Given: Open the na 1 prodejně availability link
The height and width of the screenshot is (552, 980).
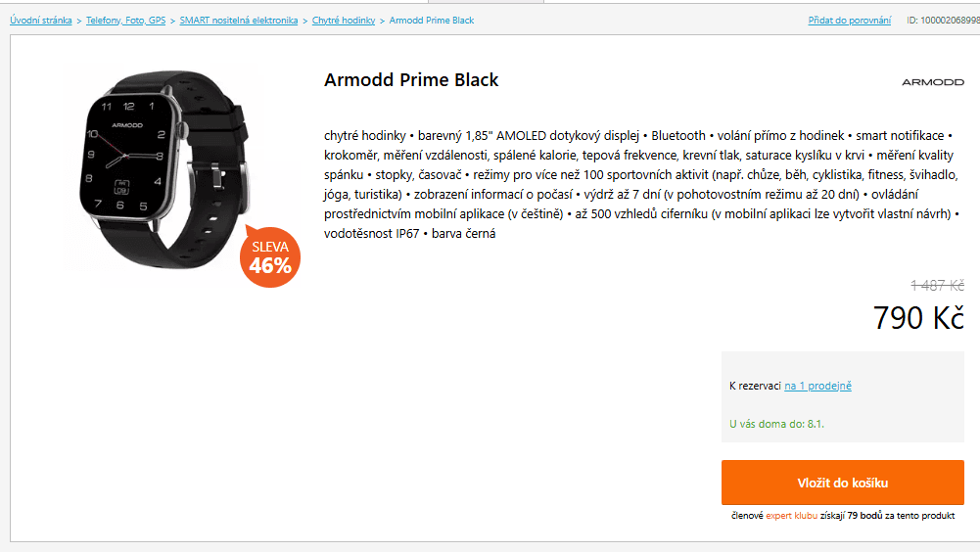Looking at the screenshot, I should (817, 386).
